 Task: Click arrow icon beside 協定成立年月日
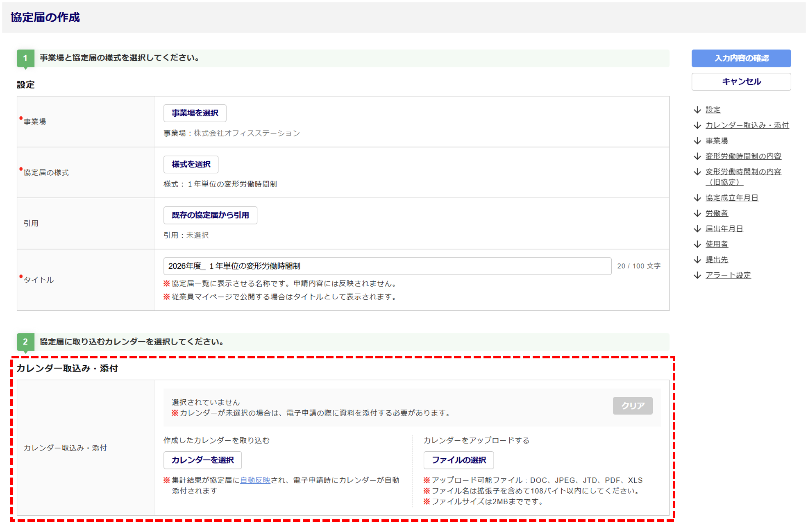click(697, 198)
